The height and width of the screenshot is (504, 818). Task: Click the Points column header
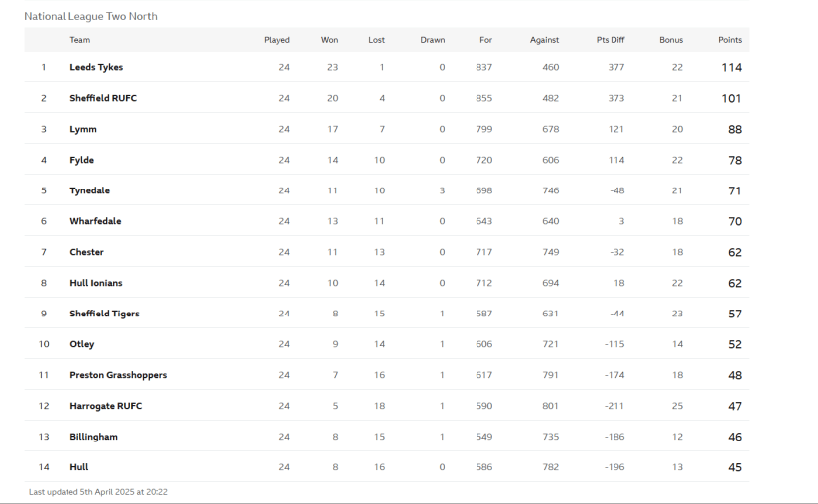point(730,40)
